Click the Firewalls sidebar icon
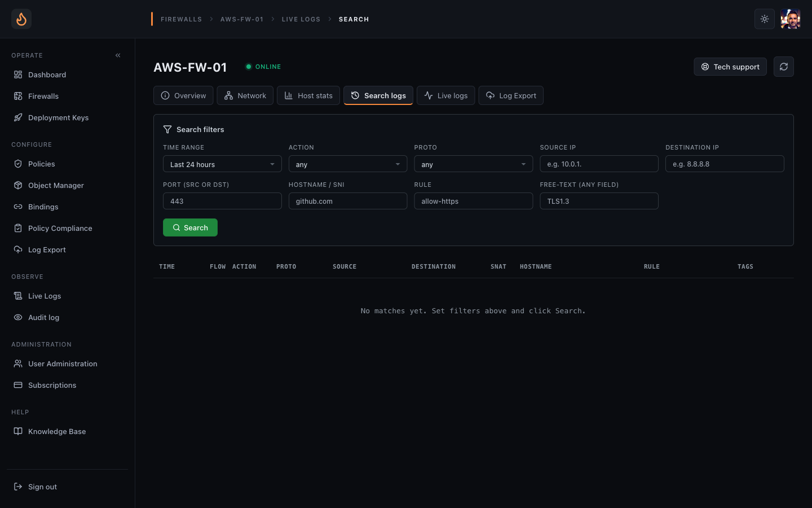The image size is (812, 508). point(18,96)
